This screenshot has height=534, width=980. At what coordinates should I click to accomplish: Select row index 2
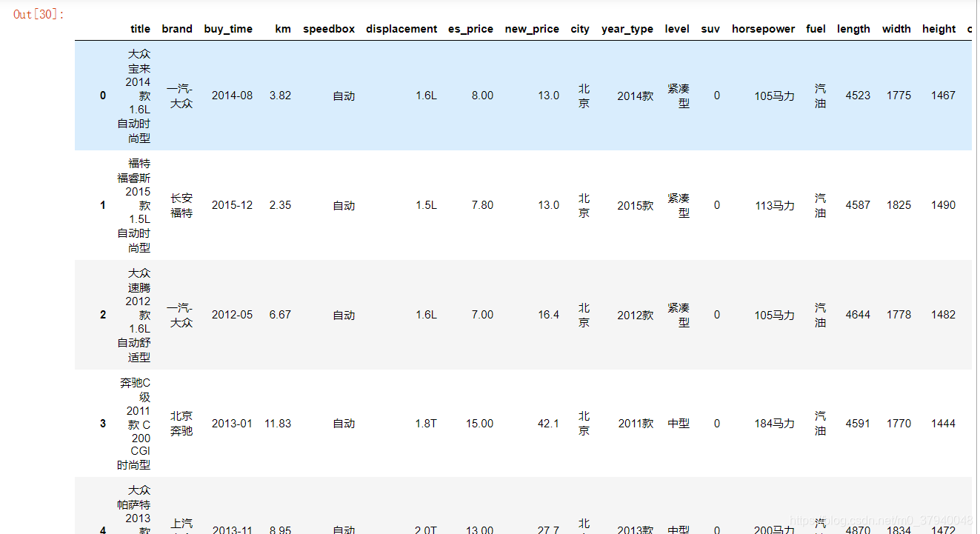click(x=103, y=315)
